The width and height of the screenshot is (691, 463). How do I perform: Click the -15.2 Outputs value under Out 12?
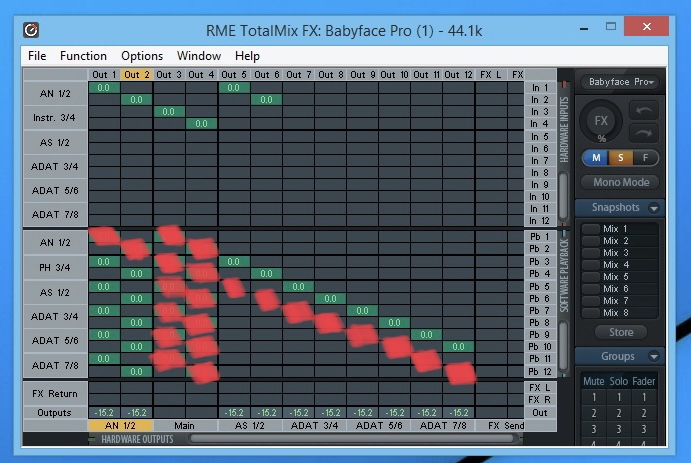pyautogui.click(x=458, y=413)
